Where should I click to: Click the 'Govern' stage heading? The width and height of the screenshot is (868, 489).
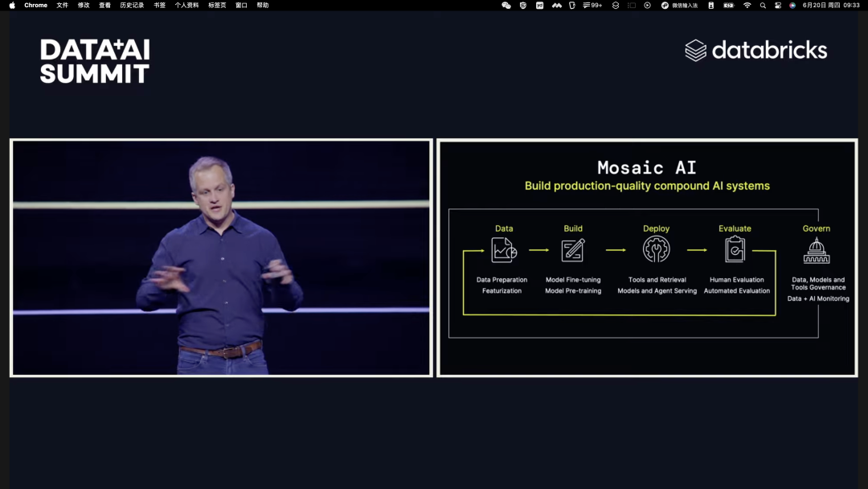(817, 228)
